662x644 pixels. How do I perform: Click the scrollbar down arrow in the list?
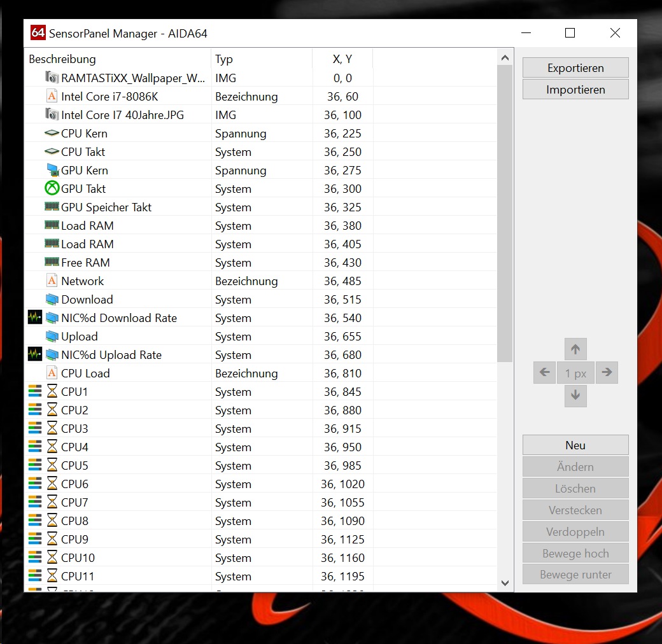click(505, 583)
